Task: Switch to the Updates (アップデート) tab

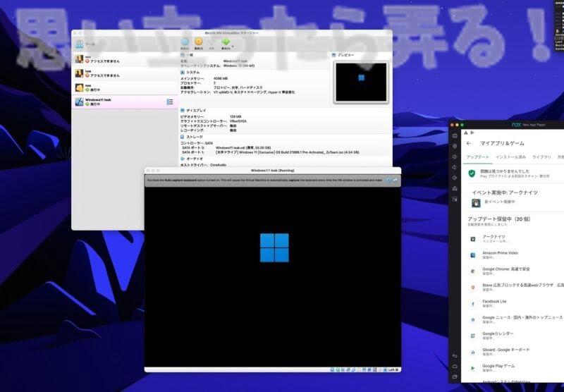Action: tap(478, 157)
